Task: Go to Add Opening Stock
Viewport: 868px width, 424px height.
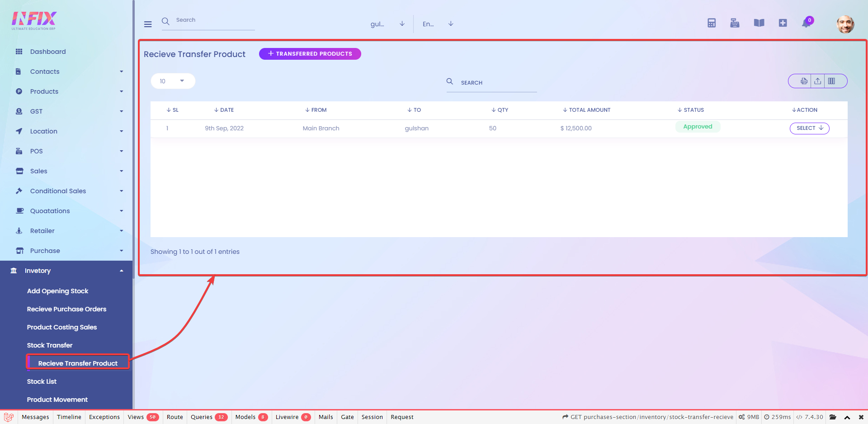Action: click(57, 291)
